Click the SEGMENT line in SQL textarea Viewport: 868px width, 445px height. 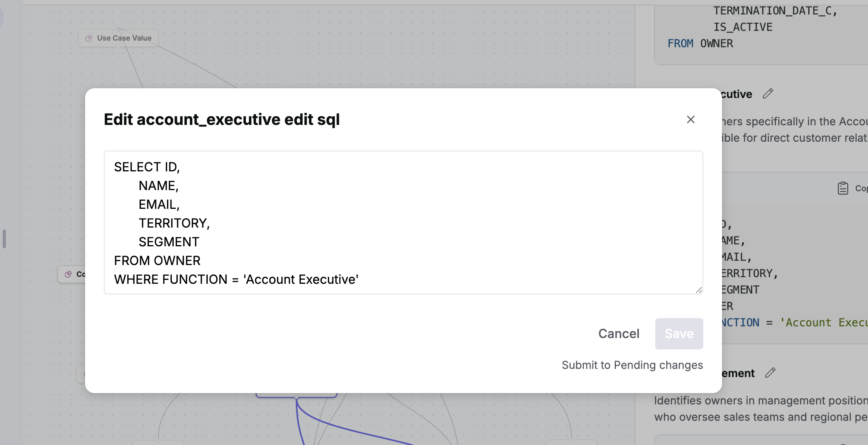[169, 242]
